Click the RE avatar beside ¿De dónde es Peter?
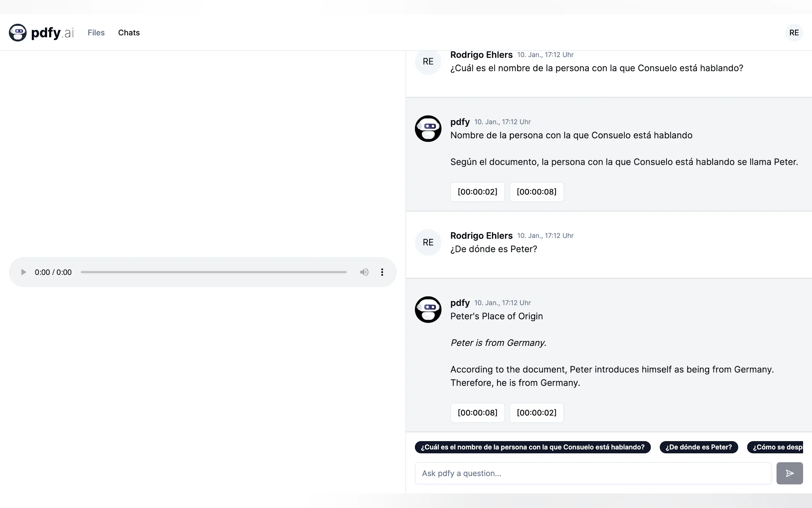Screen dimensions: 812x508 (428, 242)
